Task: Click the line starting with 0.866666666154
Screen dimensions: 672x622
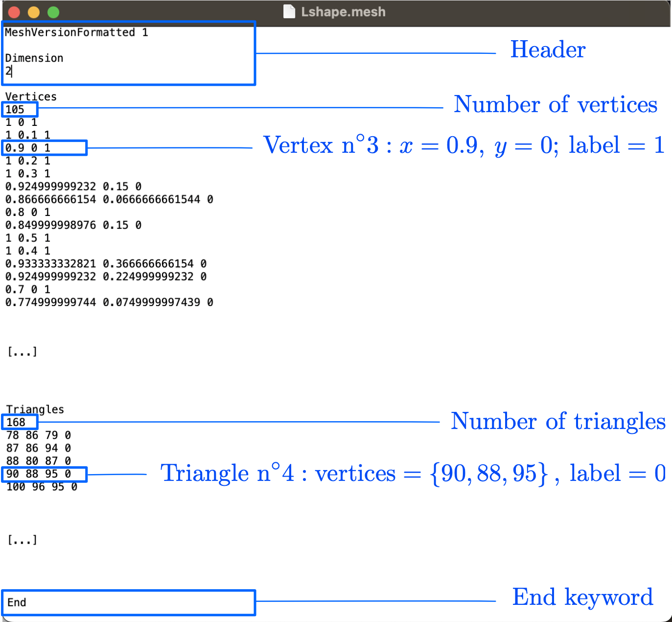Action: [x=109, y=199]
